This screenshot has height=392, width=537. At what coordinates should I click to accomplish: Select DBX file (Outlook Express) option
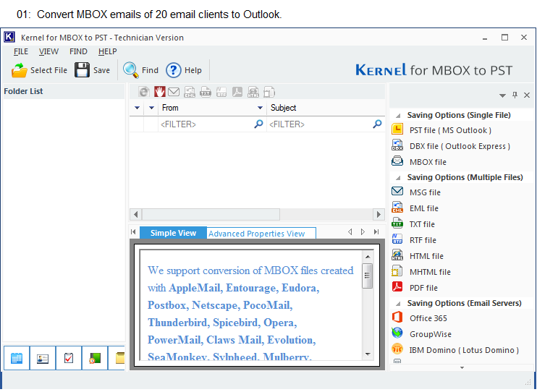[460, 146]
